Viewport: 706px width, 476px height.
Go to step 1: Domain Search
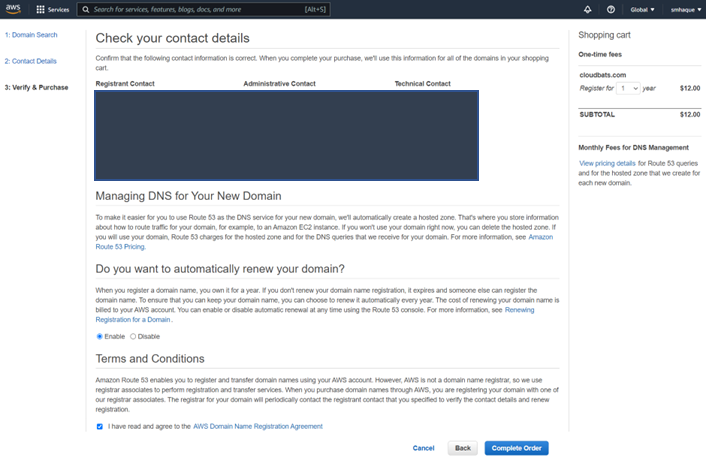click(x=31, y=35)
